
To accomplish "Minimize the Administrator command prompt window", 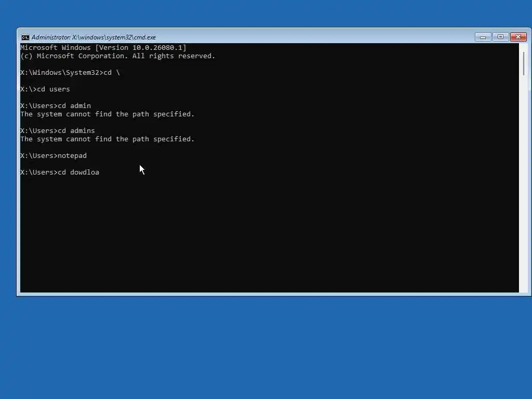I will pos(483,37).
